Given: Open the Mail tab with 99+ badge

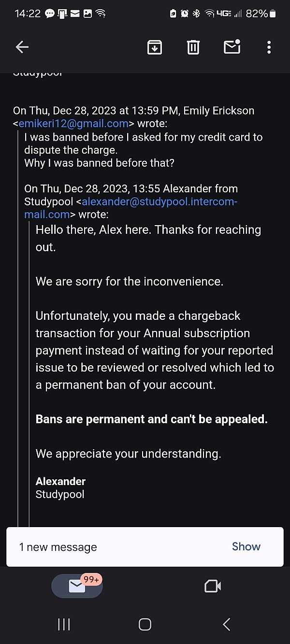Looking at the screenshot, I should coord(77,586).
